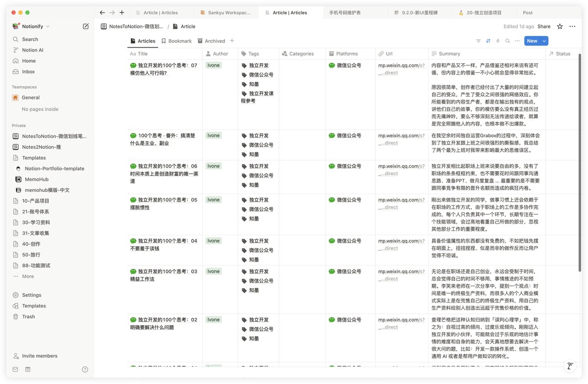Image resolution: width=588 pixels, height=384 pixels.
Task: Switch to the 20-独立创造项目 tab
Action: pyautogui.click(x=484, y=13)
